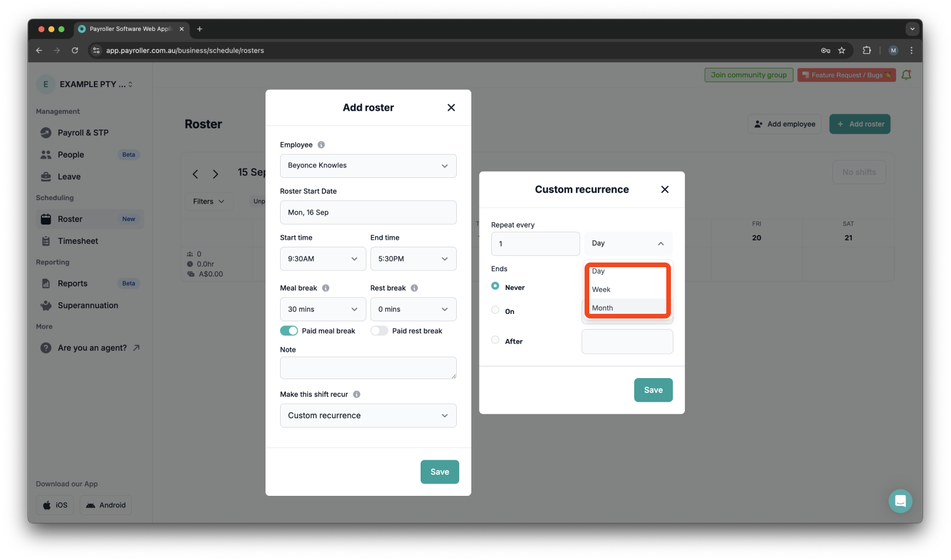Open the Start time 9:30AM dropdown
This screenshot has width=951, height=560.
[x=323, y=259]
